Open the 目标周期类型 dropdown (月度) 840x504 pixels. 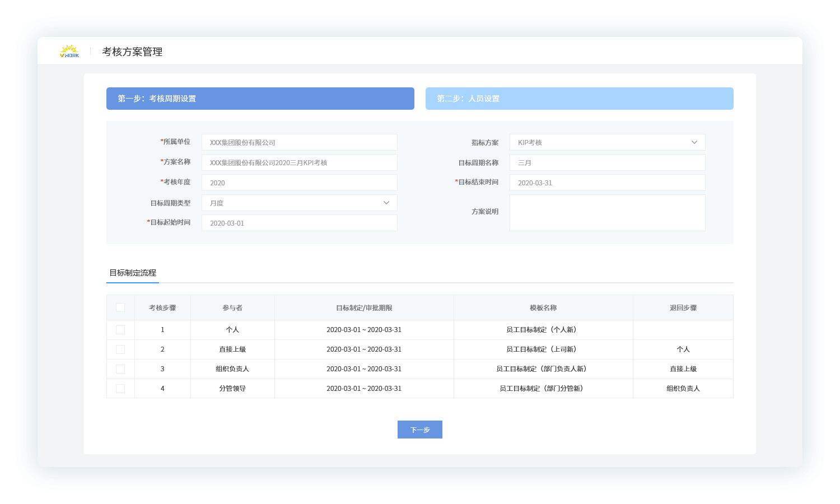tap(300, 203)
